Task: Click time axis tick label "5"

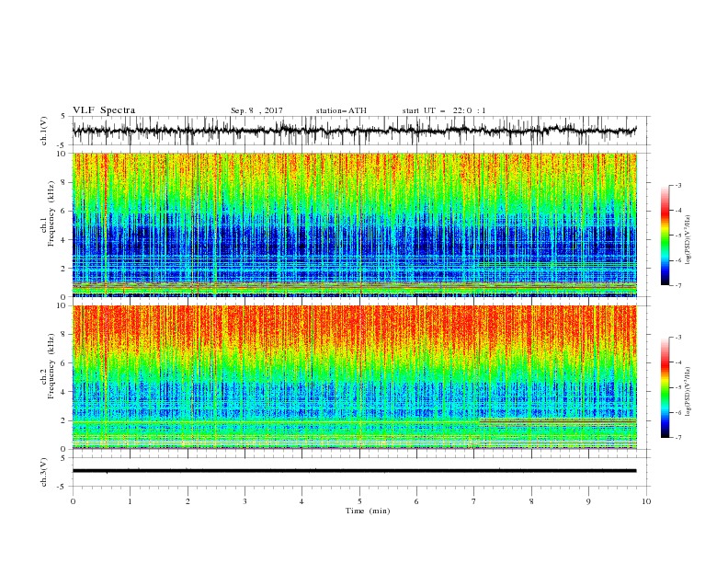Action: [x=359, y=501]
